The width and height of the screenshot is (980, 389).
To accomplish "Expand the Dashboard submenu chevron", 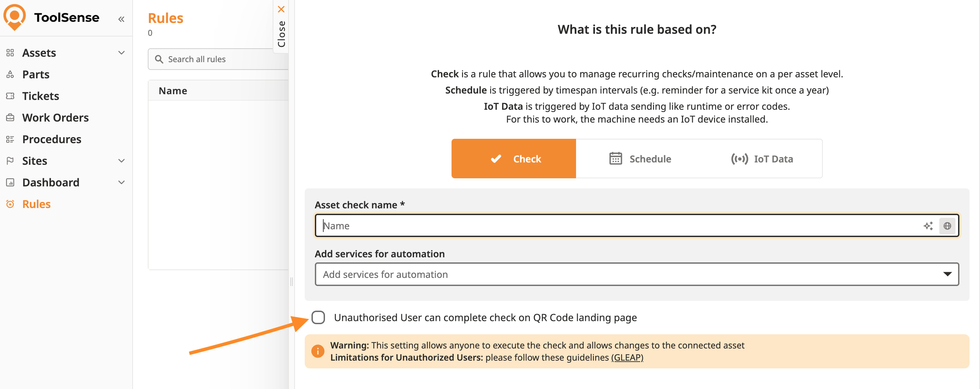I will tap(121, 182).
